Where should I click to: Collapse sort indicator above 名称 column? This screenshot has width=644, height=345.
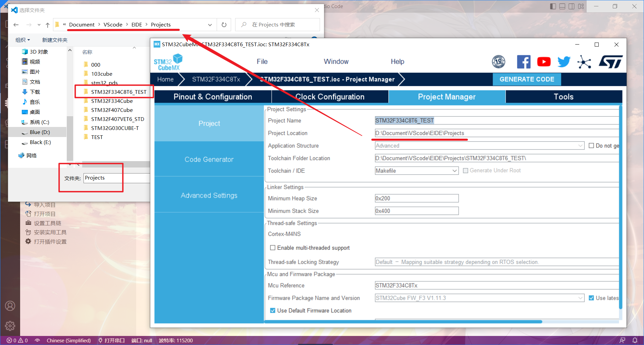(134, 48)
